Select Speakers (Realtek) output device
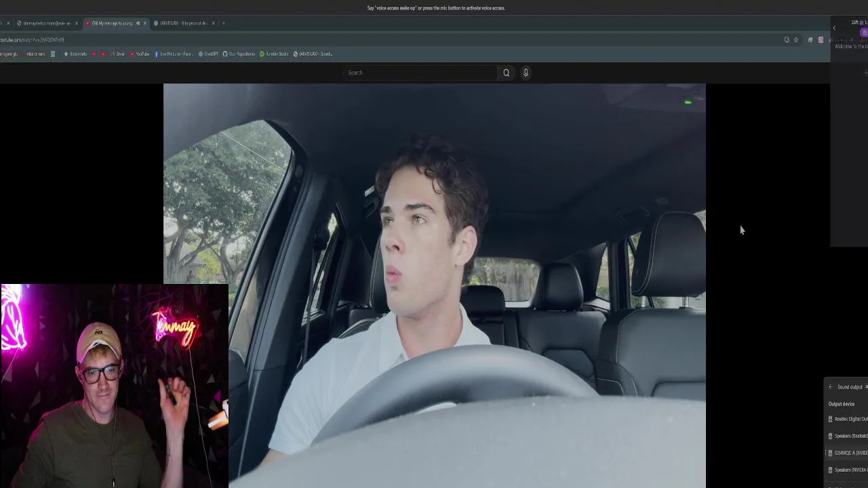This screenshot has height=488, width=868. (x=848, y=436)
